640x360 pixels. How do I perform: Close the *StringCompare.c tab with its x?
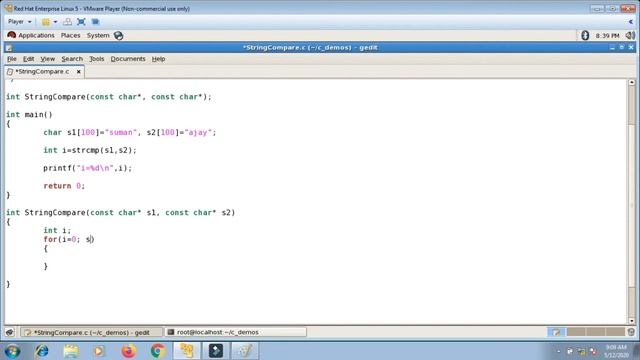(79, 71)
